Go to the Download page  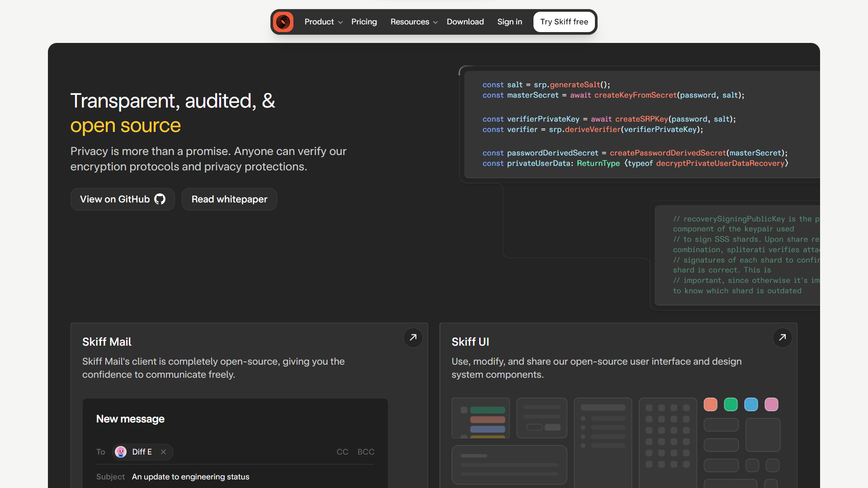point(465,22)
